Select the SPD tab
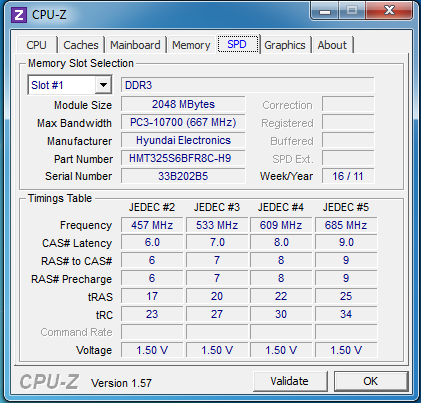 click(x=237, y=44)
